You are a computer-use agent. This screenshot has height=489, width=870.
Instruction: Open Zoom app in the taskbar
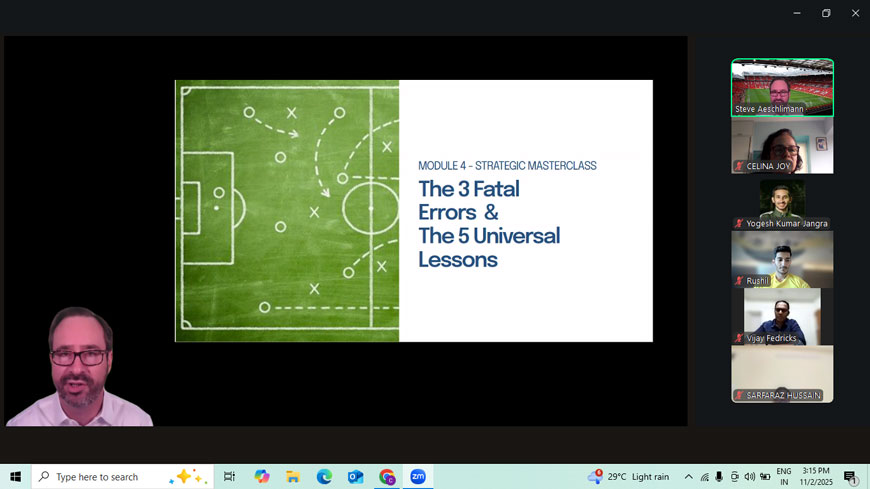point(418,477)
